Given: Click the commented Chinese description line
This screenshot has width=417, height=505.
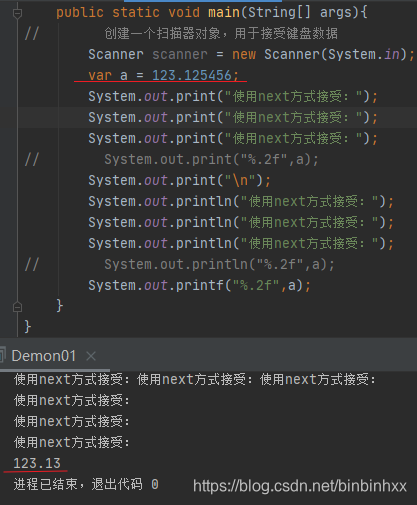Looking at the screenshot, I should click(221, 33).
